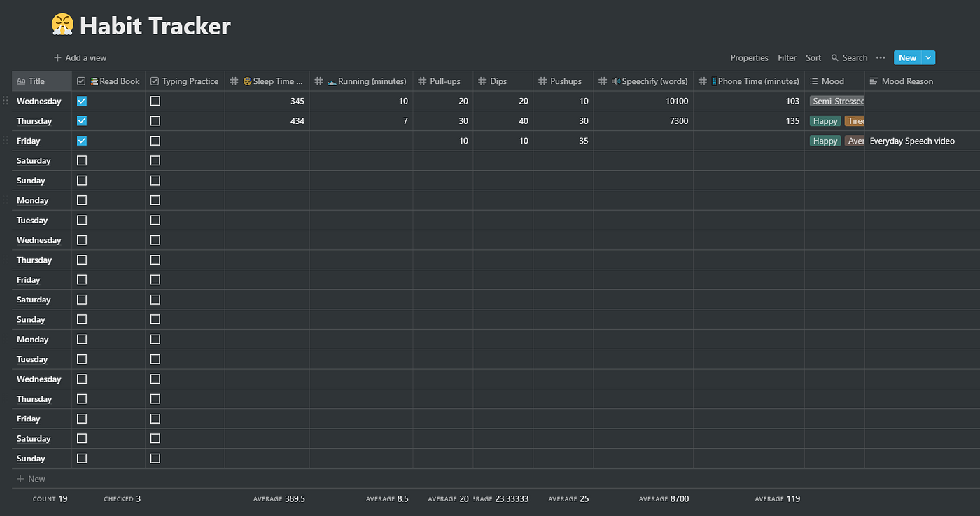Uncheck Read Book for Wednesday with sleep 345
This screenshot has width=980, height=516.
[x=82, y=101]
